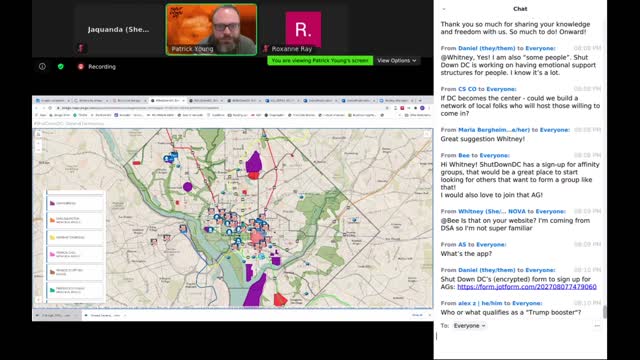The width and height of the screenshot is (640, 360).
Task: Click browser Forward arrow in shared screen
Action: tap(43, 108)
